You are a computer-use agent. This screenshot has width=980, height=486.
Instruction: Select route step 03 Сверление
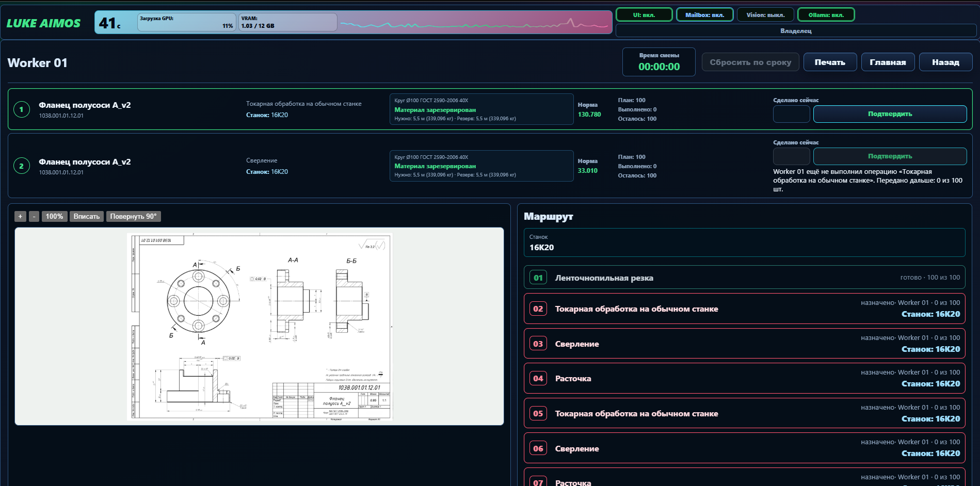(x=744, y=344)
